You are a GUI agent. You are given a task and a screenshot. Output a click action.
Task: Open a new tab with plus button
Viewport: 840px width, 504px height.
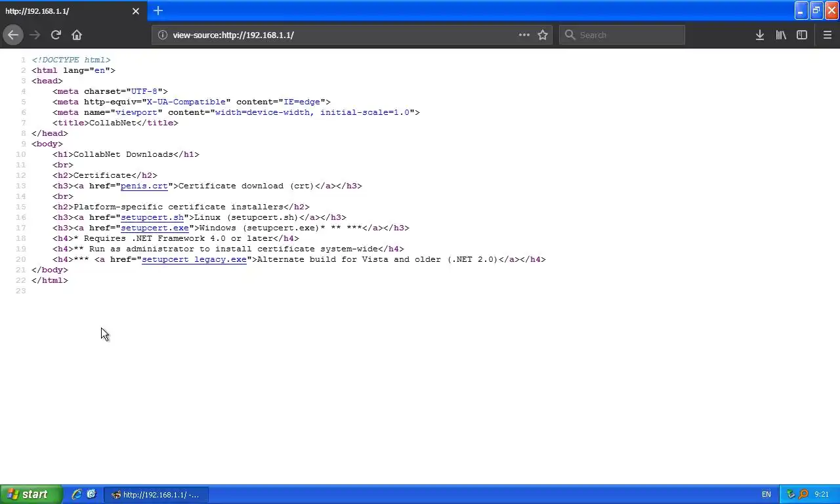tap(158, 10)
